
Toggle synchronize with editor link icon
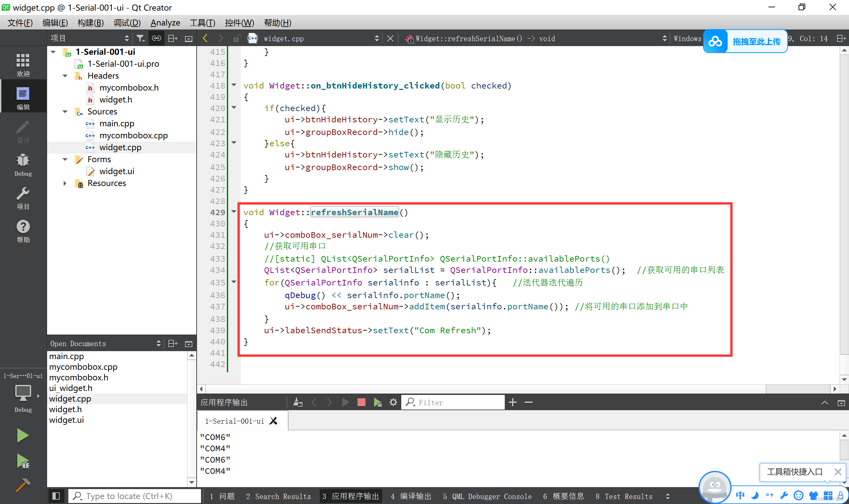[x=156, y=38]
